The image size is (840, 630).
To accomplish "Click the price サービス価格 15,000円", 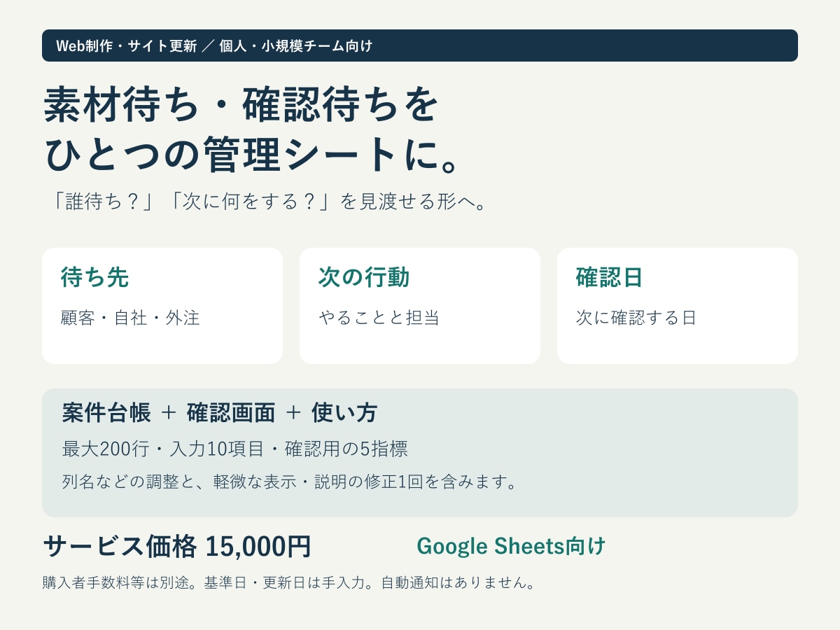I will pos(177,547).
